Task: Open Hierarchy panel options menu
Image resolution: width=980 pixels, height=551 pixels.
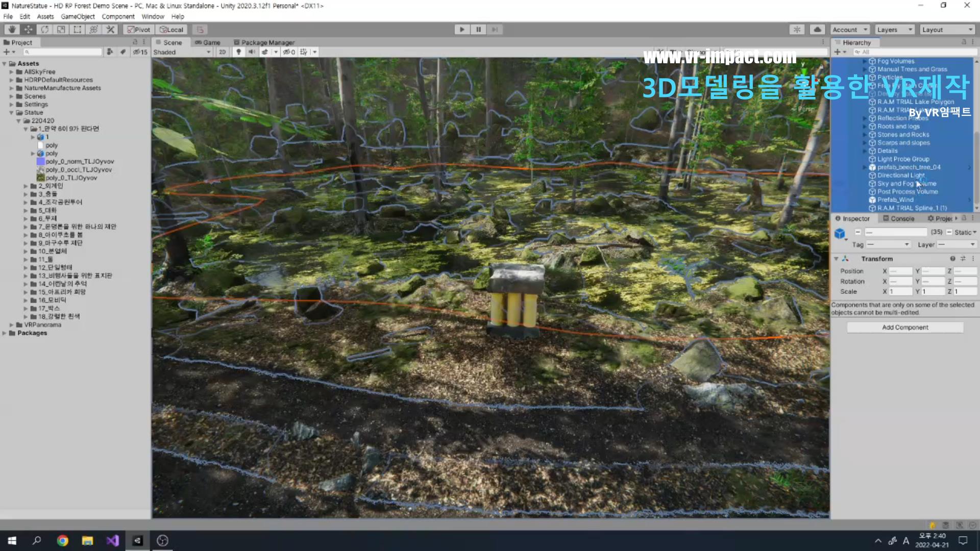Action: click(x=973, y=42)
